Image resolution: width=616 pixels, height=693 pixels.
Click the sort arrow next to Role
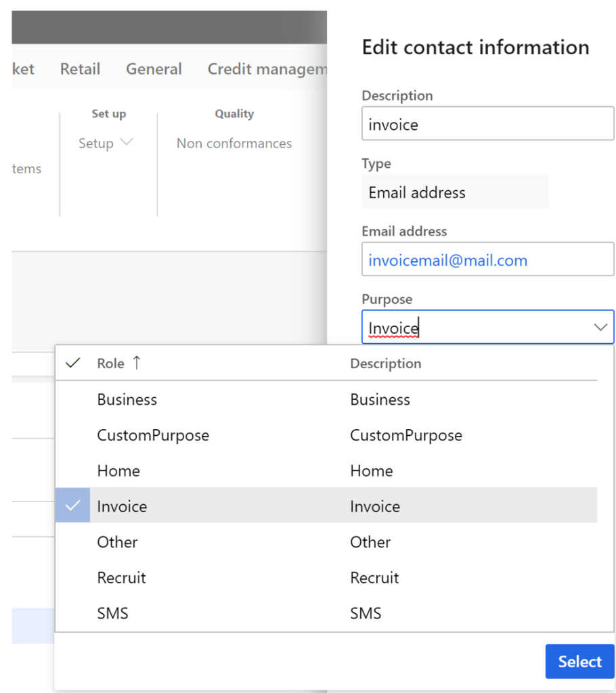tap(137, 363)
